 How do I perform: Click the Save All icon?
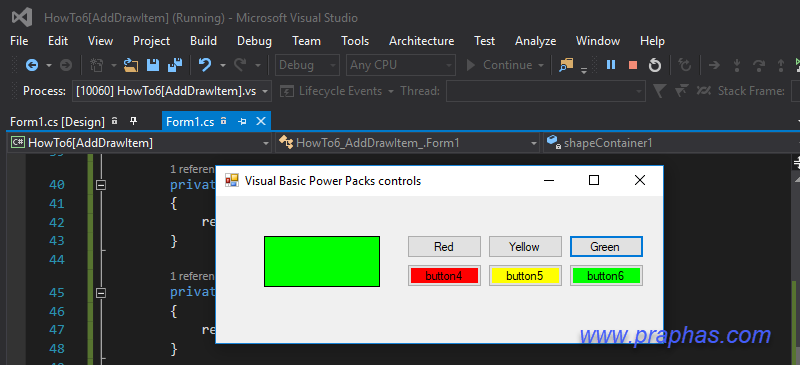click(175, 65)
